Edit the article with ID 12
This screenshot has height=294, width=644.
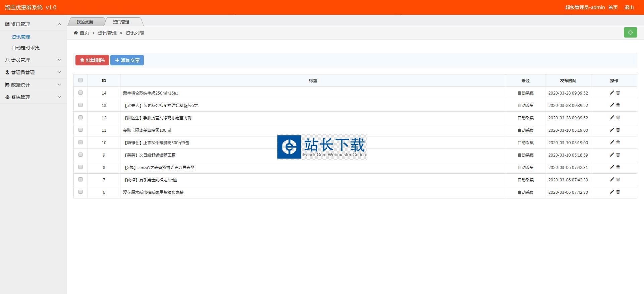[x=611, y=118]
